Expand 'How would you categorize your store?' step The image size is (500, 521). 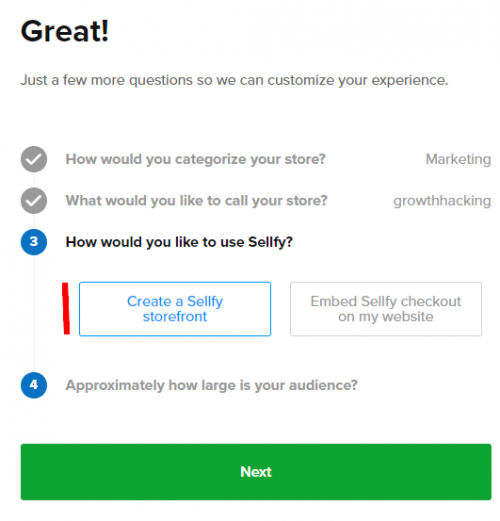coord(195,159)
